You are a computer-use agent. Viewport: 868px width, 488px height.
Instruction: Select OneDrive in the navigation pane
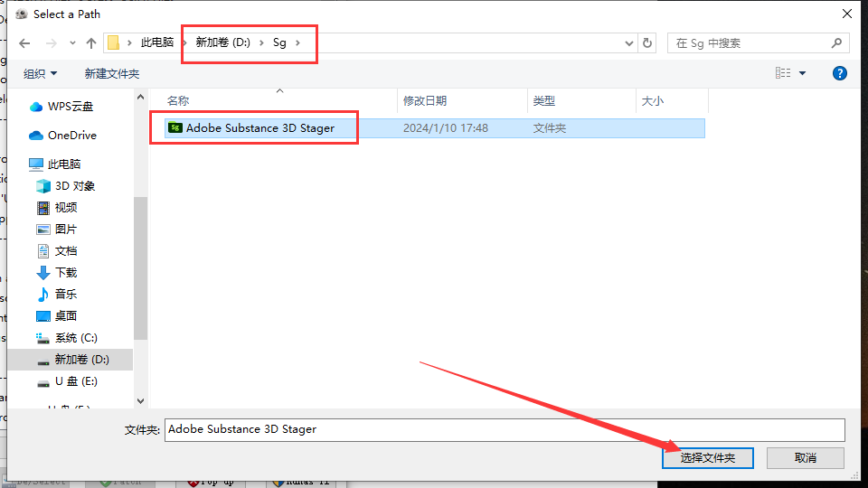pos(71,136)
